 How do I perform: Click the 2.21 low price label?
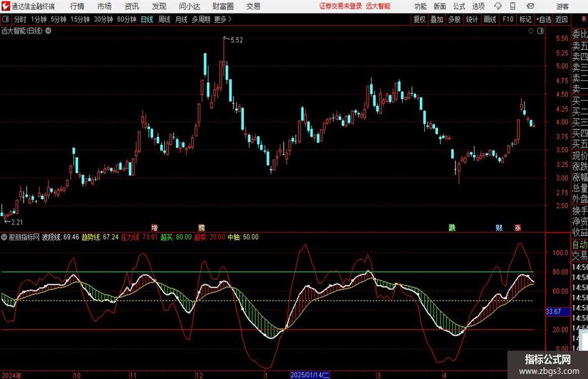click(17, 222)
